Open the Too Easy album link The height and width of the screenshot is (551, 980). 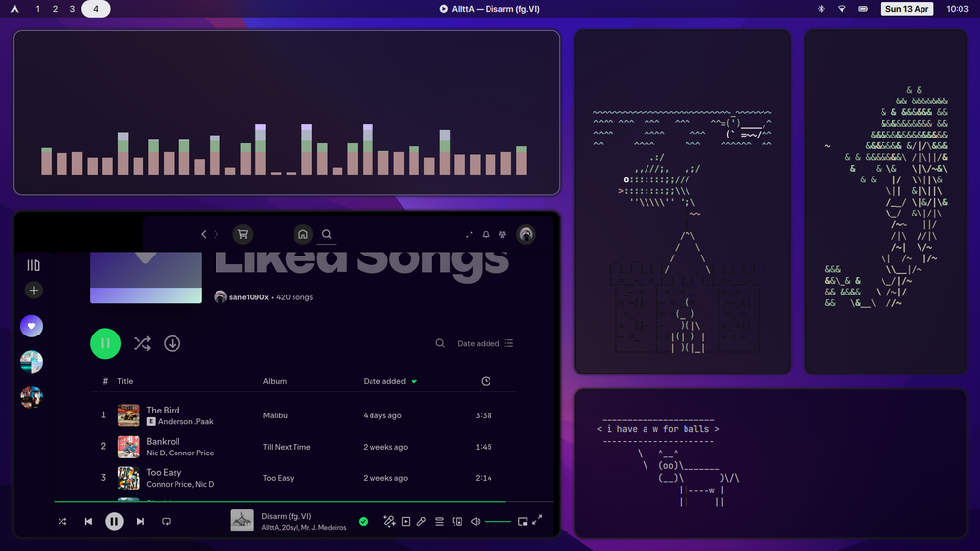point(278,478)
